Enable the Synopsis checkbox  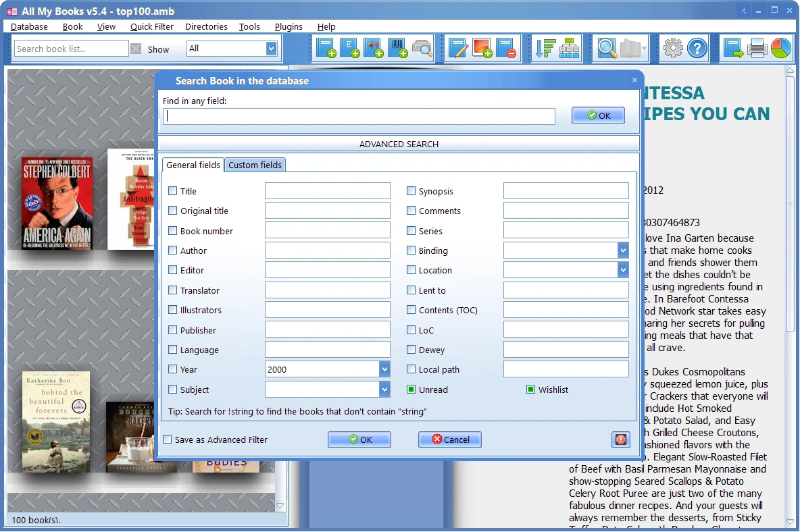coord(411,190)
